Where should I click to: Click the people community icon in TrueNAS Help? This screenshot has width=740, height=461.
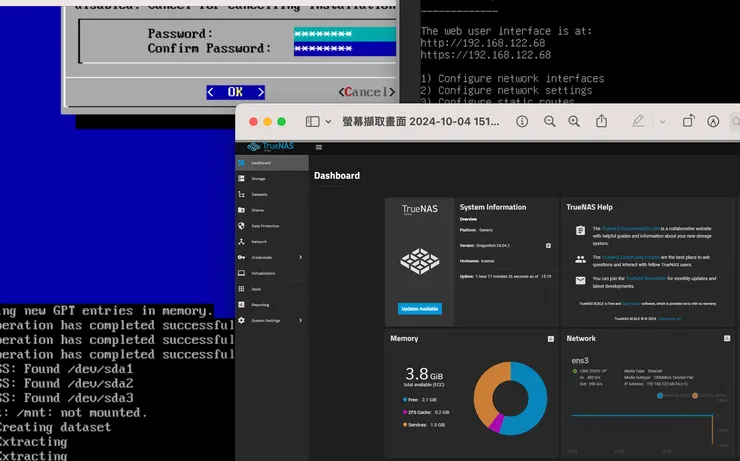(580, 259)
